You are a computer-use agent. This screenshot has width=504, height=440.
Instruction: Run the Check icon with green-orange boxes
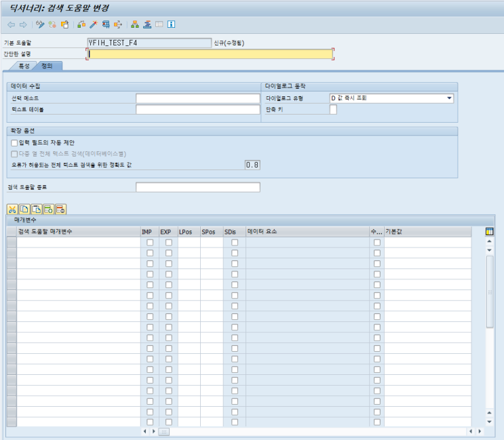(x=81, y=24)
